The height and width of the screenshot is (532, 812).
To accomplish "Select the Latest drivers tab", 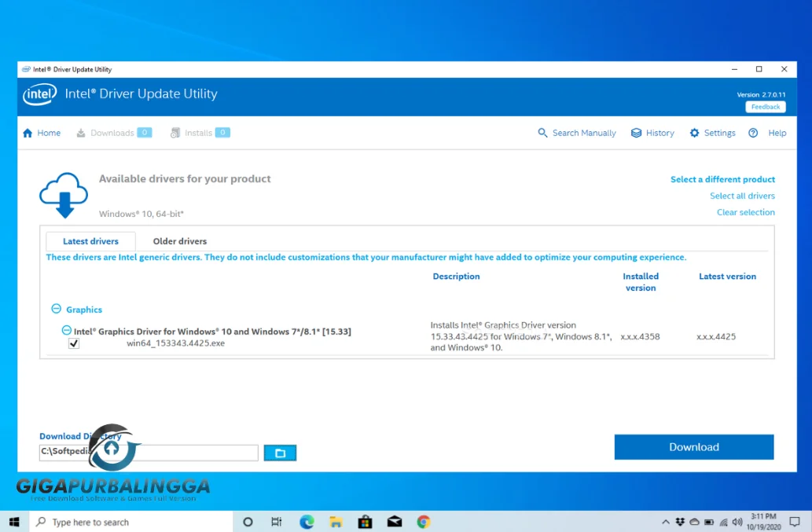I will coord(90,241).
